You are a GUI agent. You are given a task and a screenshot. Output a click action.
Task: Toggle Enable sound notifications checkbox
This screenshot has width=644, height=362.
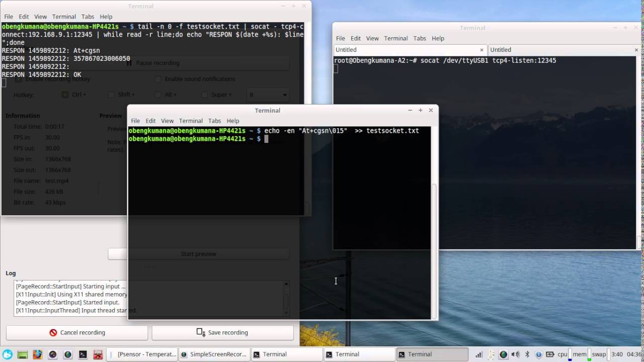pos(158,79)
